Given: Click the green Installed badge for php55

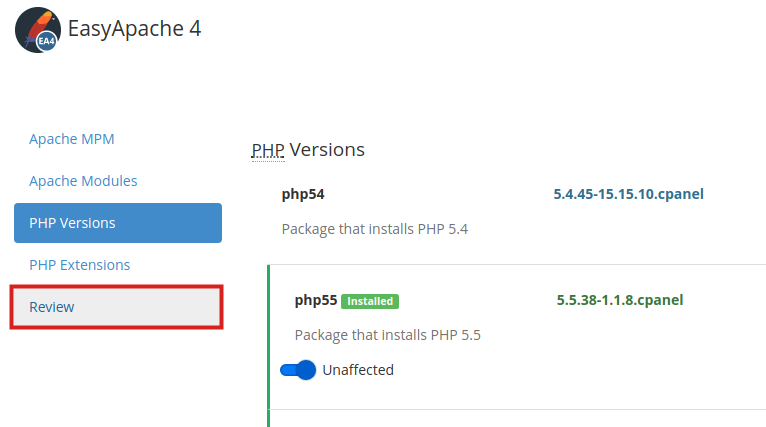Looking at the screenshot, I should pos(369,301).
